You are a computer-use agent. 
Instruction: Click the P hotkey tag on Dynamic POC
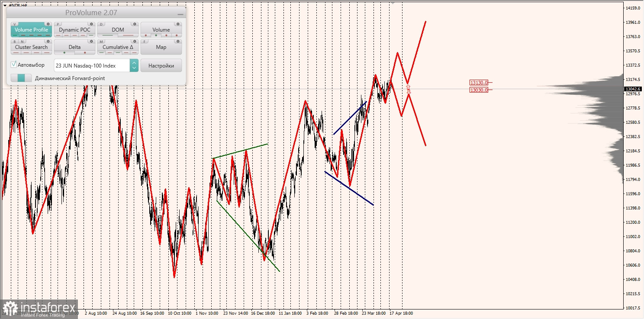[58, 24]
